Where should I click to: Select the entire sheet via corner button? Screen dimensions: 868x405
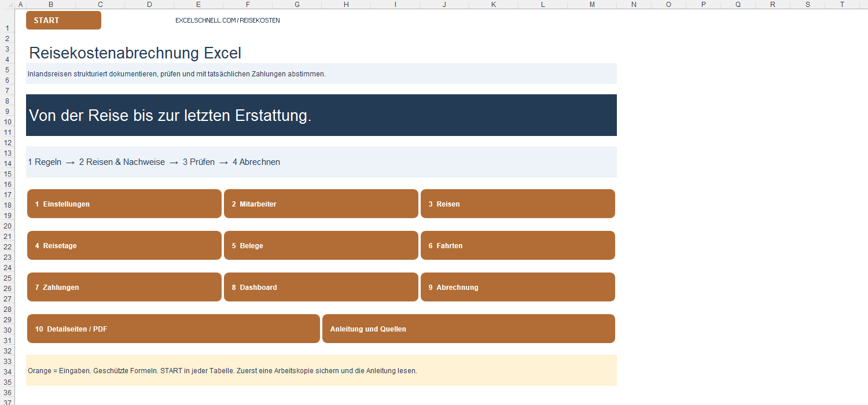click(x=8, y=4)
